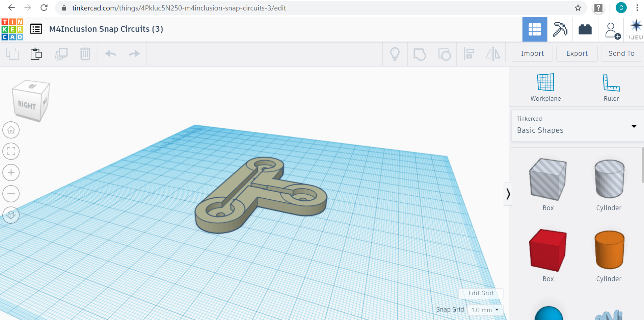Open the designs list icon
This screenshot has height=320, width=644.
point(36,29)
